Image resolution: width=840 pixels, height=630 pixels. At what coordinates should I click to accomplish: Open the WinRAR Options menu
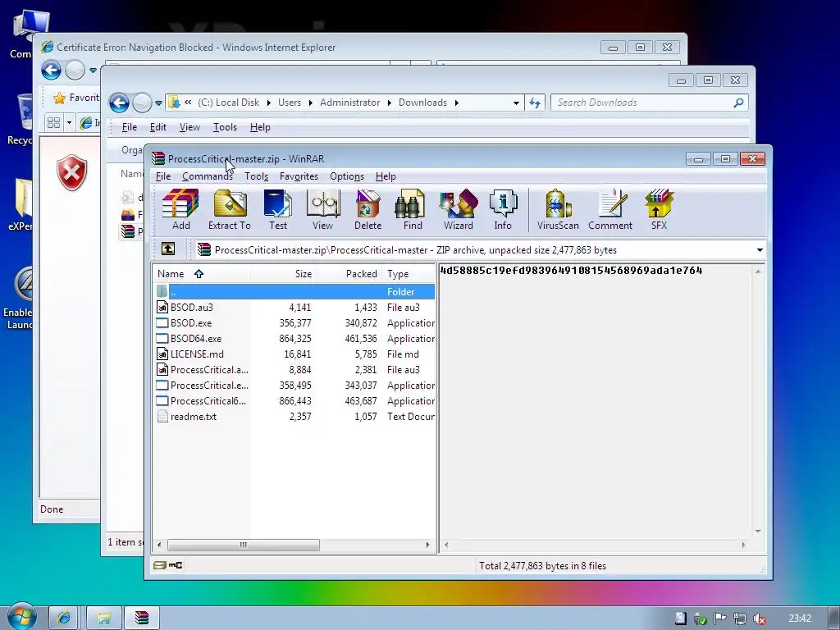tap(347, 176)
